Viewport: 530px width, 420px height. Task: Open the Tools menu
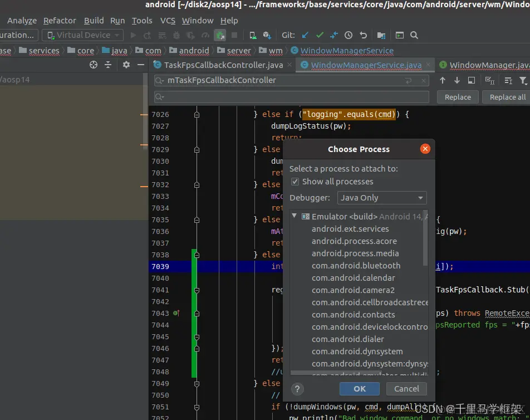click(142, 21)
